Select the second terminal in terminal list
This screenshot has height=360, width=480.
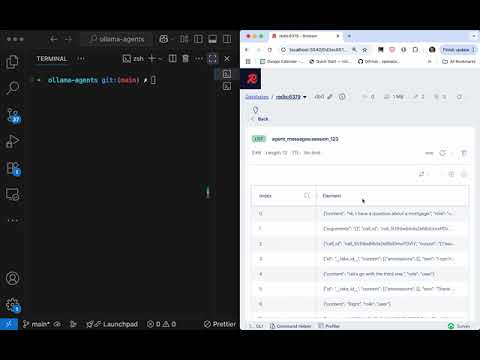227,86
